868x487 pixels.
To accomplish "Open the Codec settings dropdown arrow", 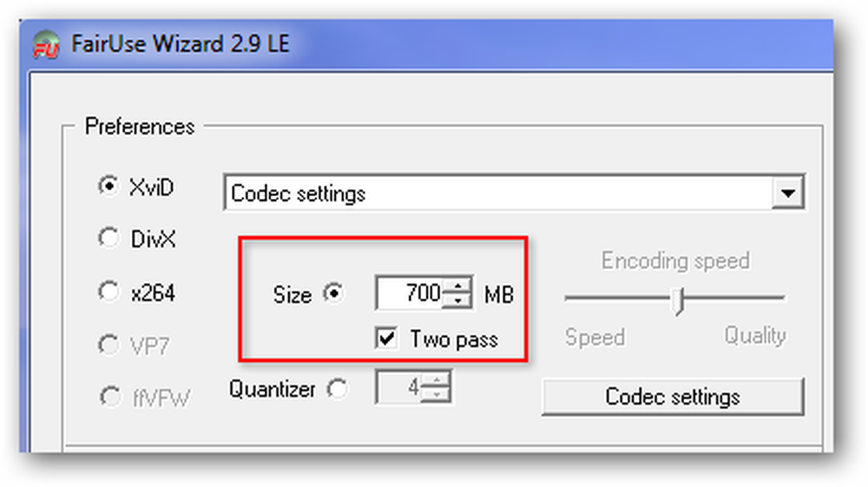I will (x=788, y=193).
